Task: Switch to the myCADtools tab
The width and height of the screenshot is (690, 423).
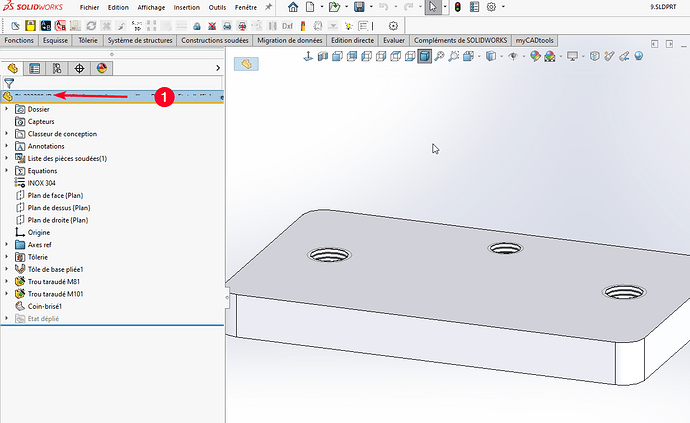Action: [x=534, y=40]
